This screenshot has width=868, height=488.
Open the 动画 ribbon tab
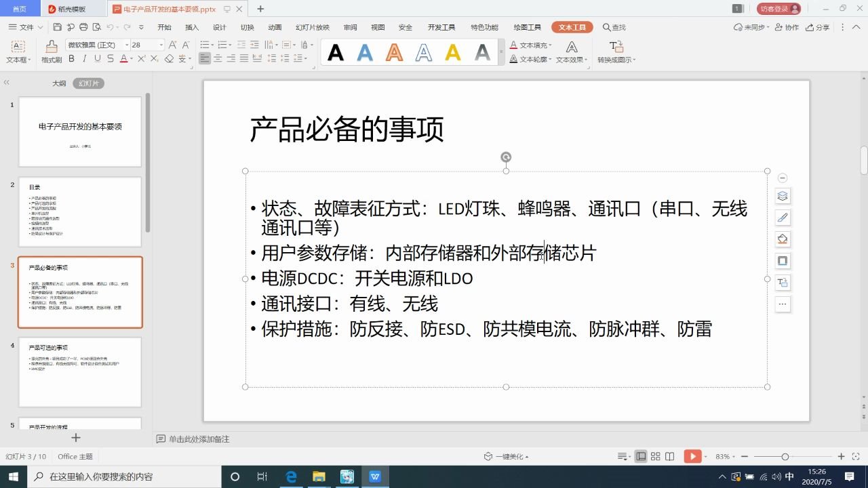tap(275, 27)
